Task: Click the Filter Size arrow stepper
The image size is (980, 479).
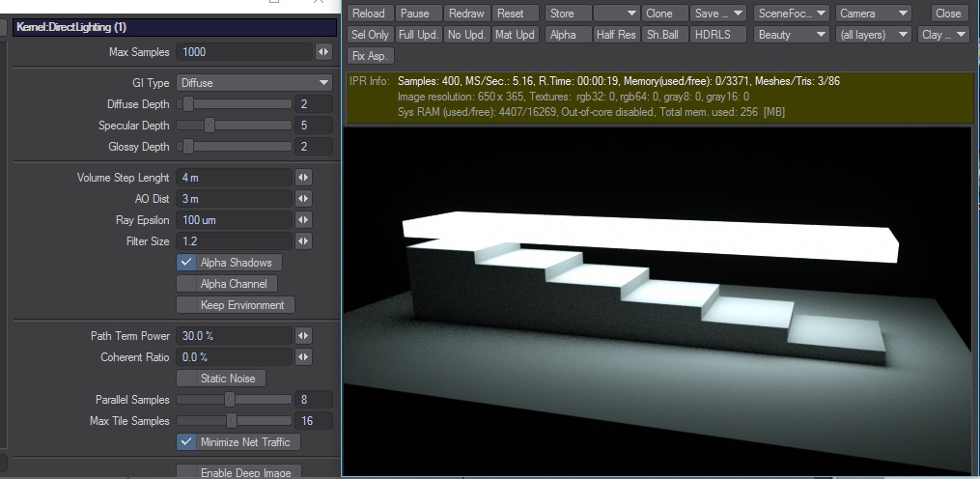Action: click(303, 241)
